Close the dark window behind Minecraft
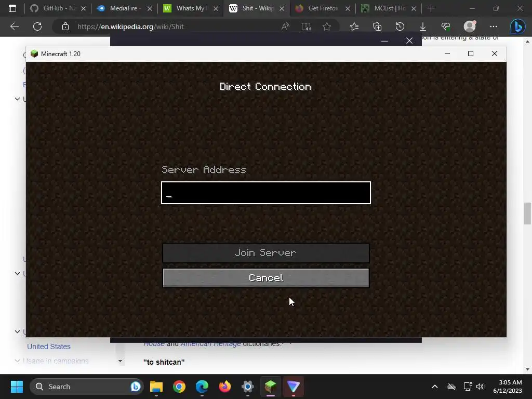Image resolution: width=532 pixels, height=399 pixels. (x=409, y=41)
